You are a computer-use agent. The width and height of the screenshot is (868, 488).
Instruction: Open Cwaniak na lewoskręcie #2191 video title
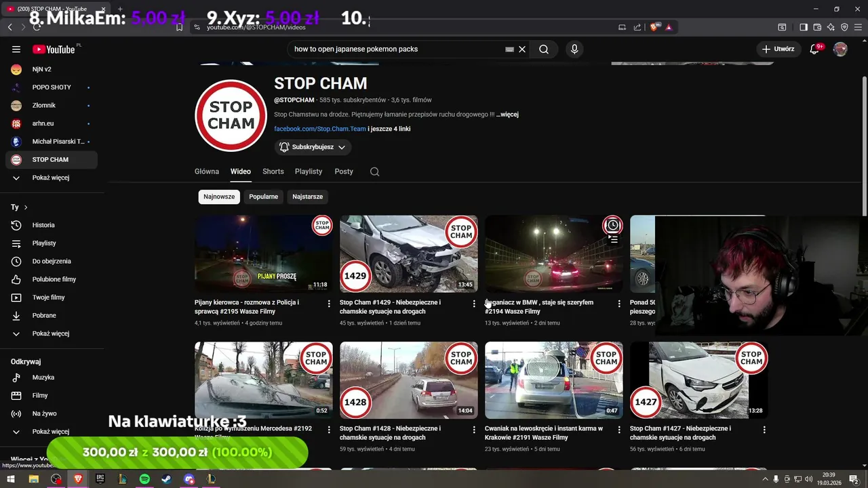click(544, 433)
